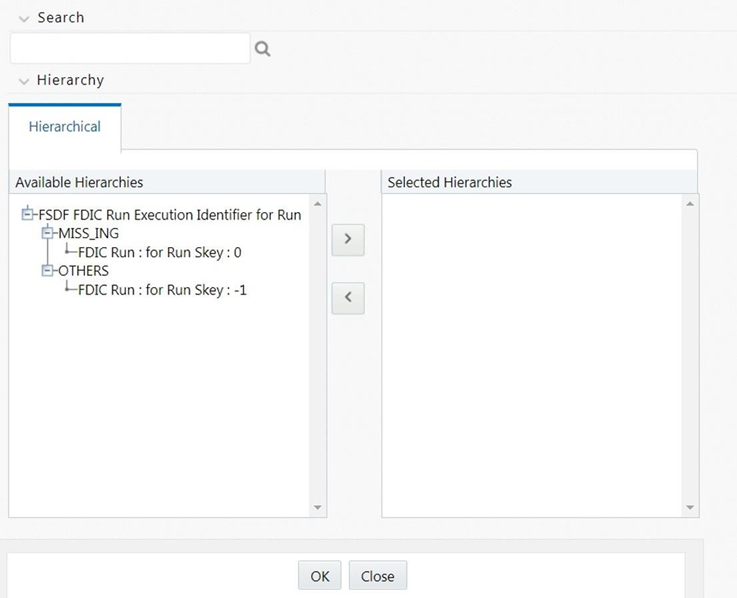Focus the Search text field

130,48
